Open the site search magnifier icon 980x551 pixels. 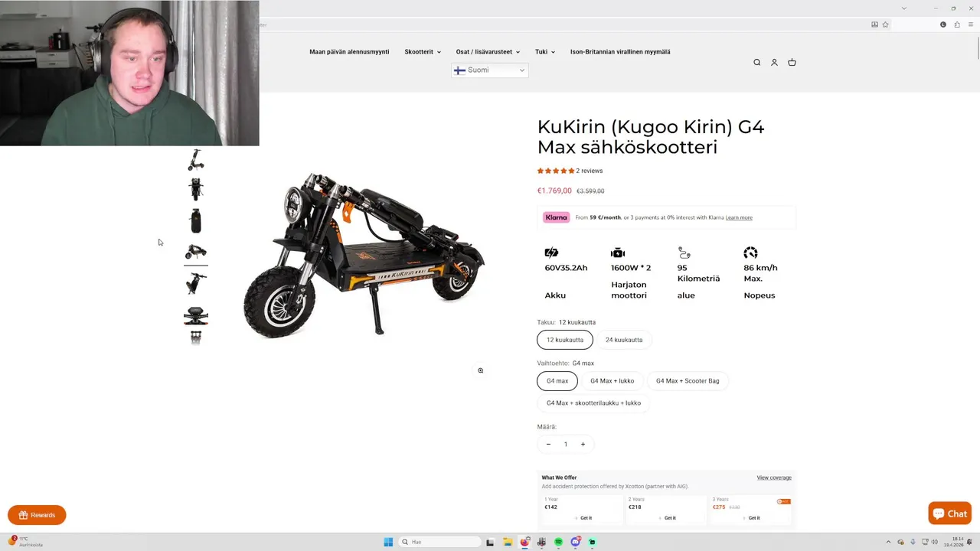pos(756,63)
